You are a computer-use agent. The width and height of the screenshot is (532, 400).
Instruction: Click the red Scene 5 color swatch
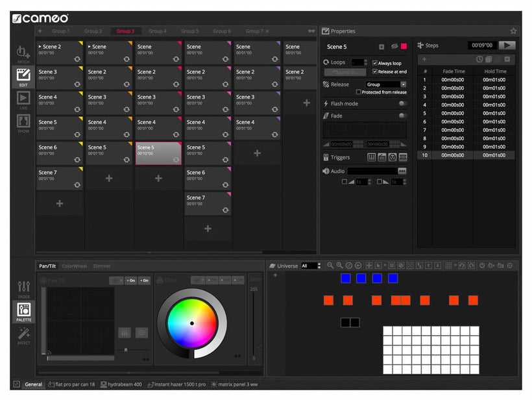click(x=403, y=47)
